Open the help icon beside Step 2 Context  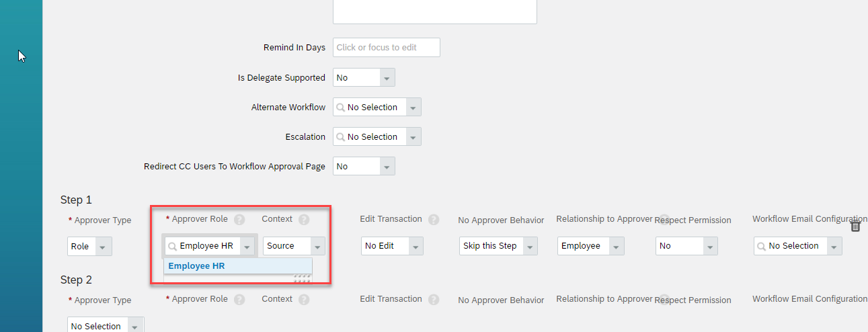[304, 300]
